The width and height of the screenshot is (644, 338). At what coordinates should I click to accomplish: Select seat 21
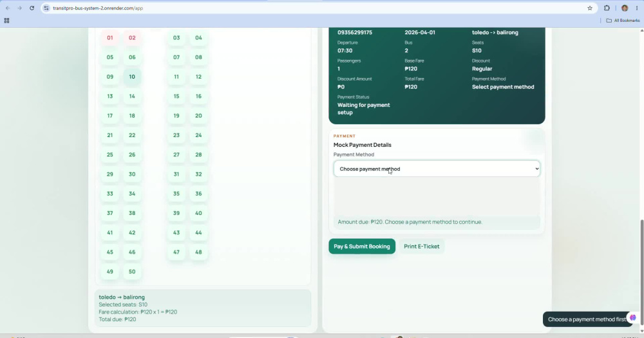(x=109, y=135)
